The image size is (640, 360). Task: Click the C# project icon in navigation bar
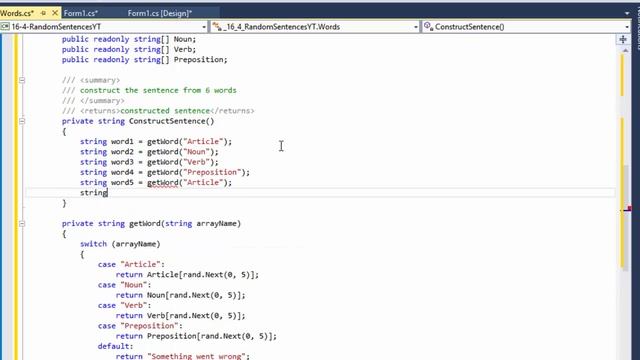[x=5, y=27]
